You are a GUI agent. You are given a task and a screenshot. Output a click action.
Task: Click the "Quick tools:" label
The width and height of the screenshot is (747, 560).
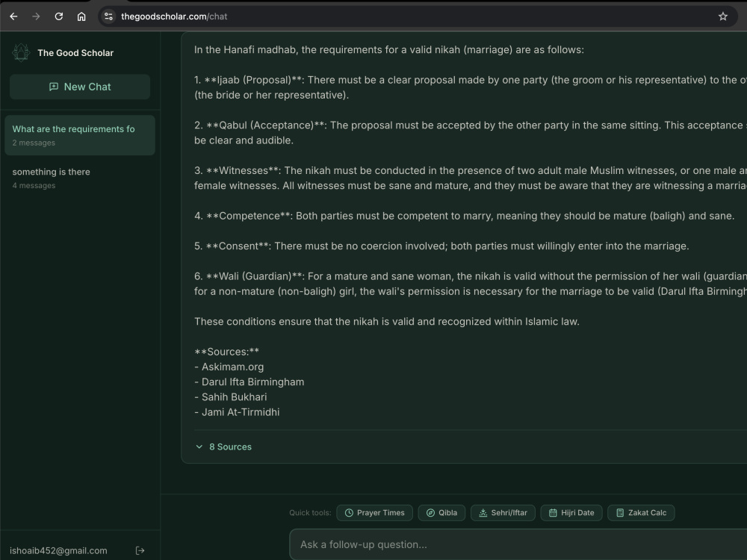(x=310, y=513)
